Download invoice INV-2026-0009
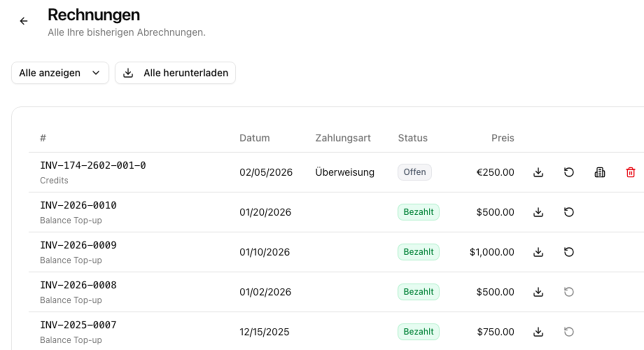 [538, 252]
